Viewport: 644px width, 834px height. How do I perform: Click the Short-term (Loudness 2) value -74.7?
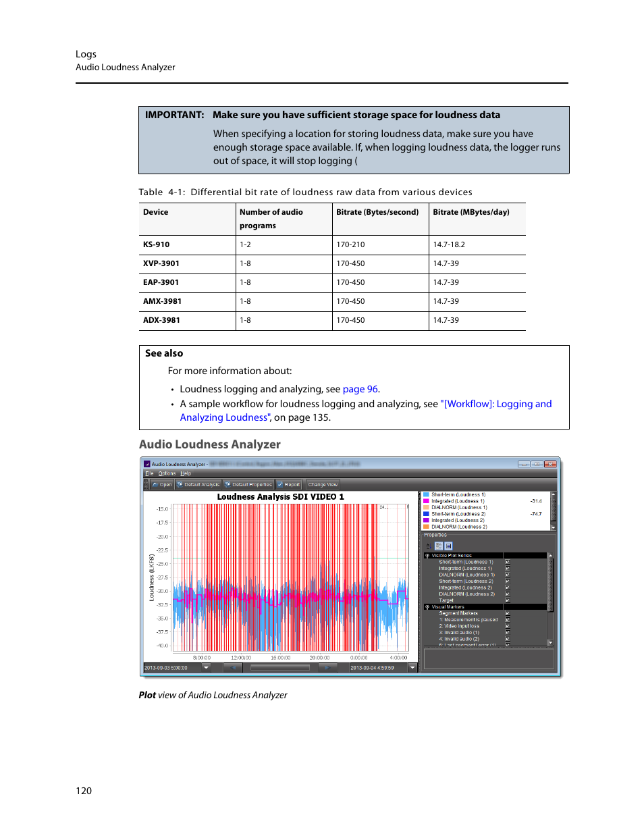click(536, 514)
